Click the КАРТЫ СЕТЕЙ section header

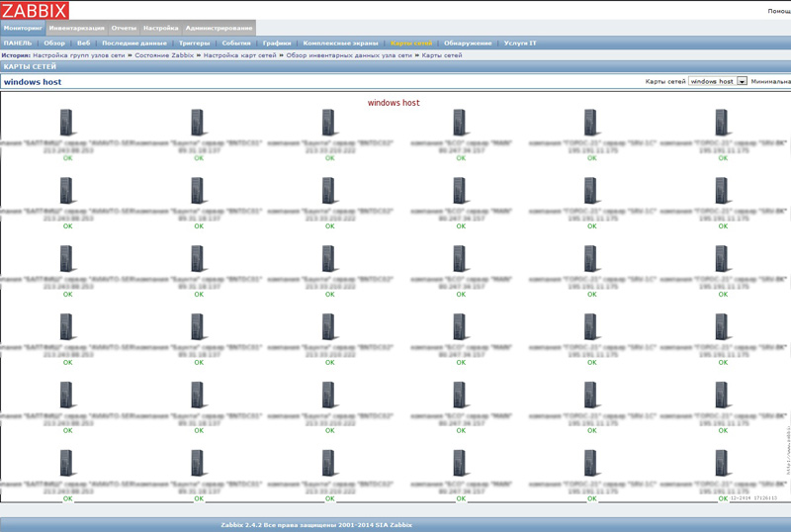(x=30, y=66)
